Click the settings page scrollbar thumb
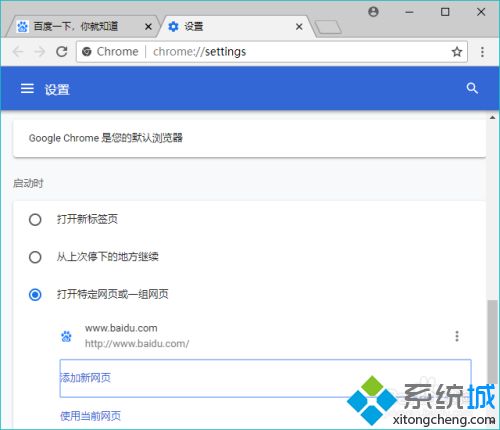Viewport: 500px width, 430px height. pos(492,342)
